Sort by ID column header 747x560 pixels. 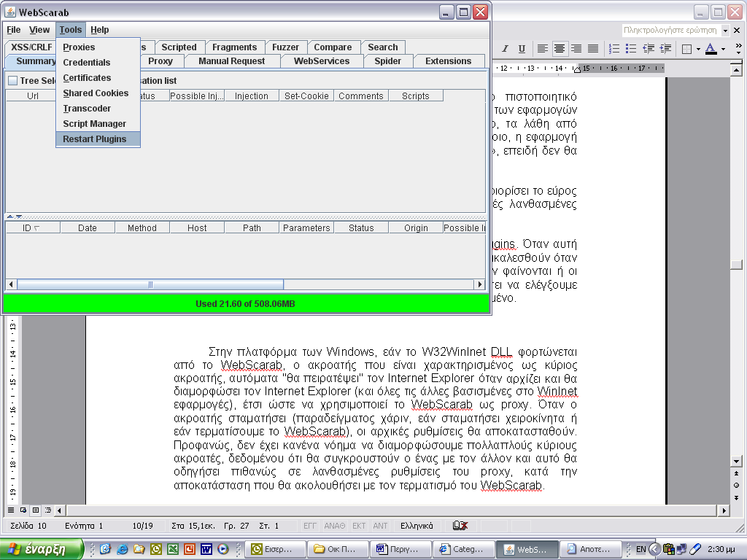[x=32, y=228]
